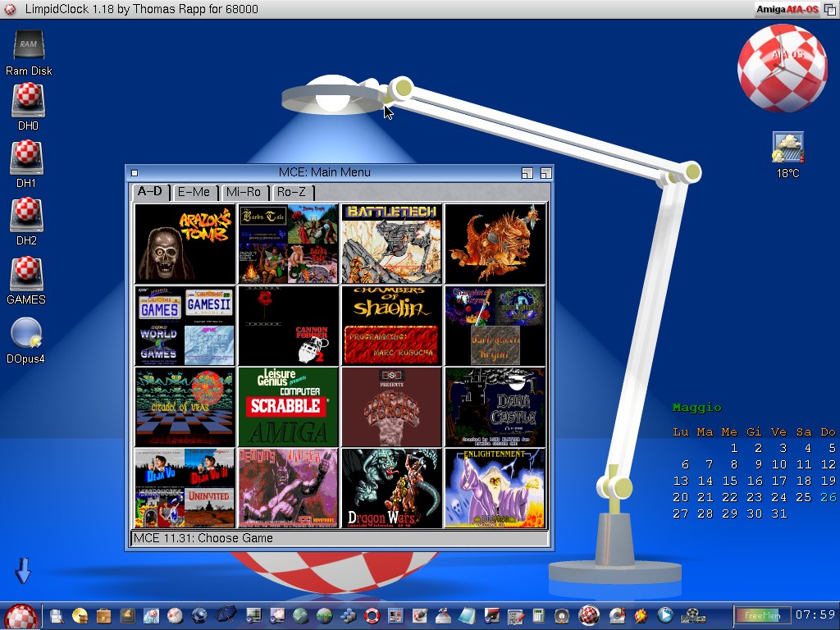Click the Amiga AfA-OS title bar logo

point(787,9)
